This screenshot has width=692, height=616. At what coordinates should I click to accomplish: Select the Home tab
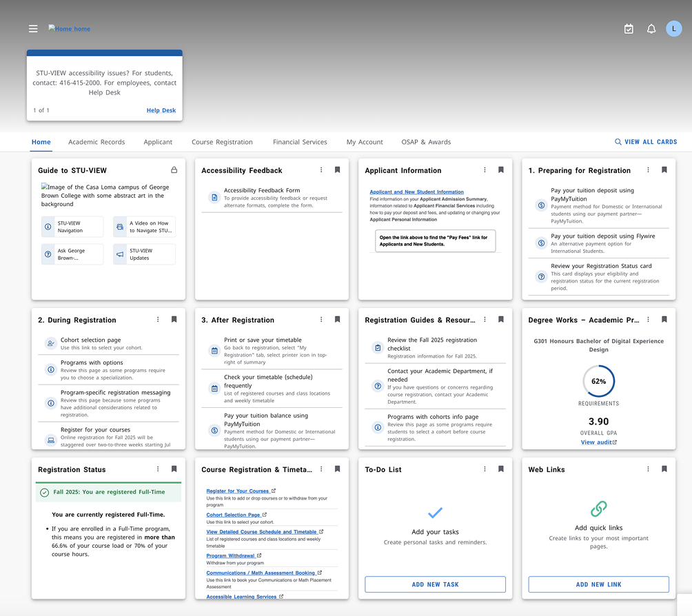(41, 142)
